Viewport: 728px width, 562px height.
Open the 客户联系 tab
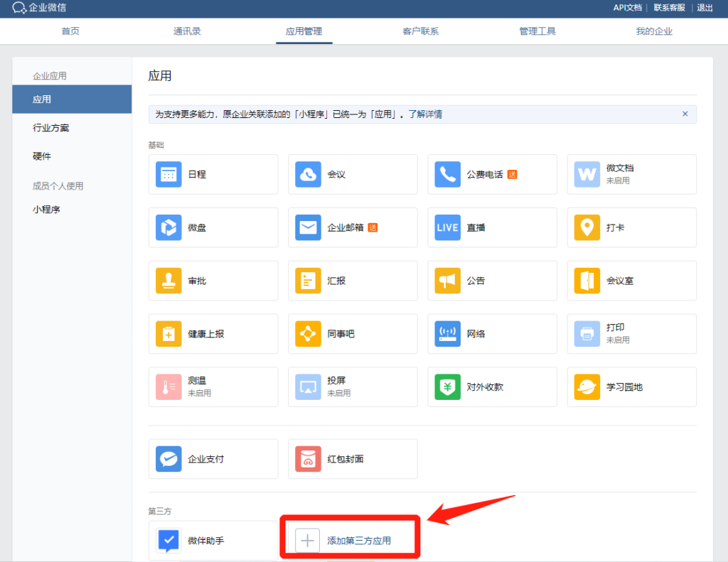(x=421, y=31)
